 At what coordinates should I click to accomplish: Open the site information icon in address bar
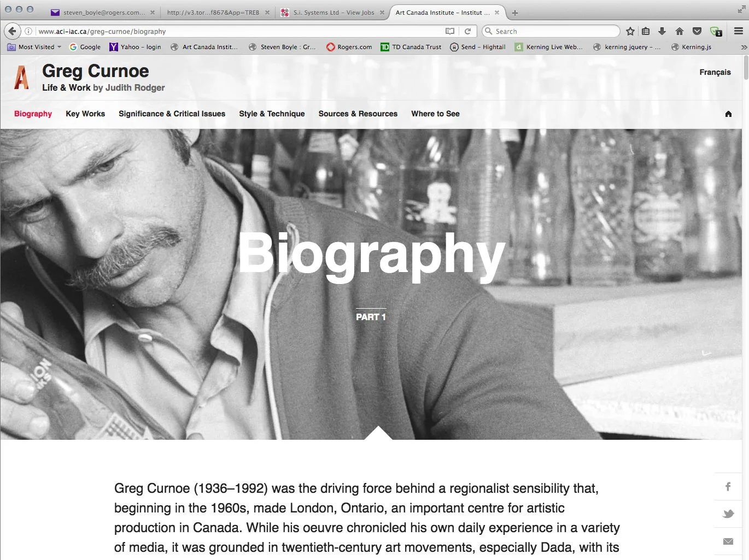28,31
